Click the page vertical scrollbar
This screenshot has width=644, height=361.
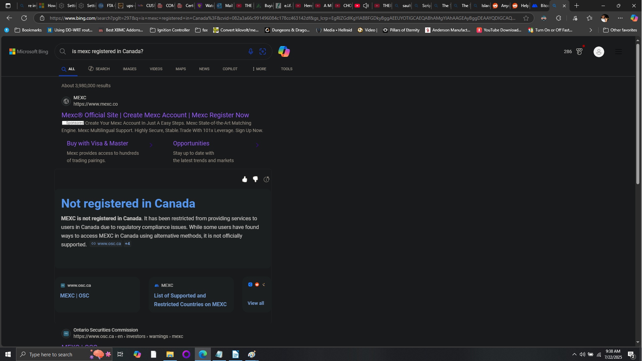[x=638, y=114]
